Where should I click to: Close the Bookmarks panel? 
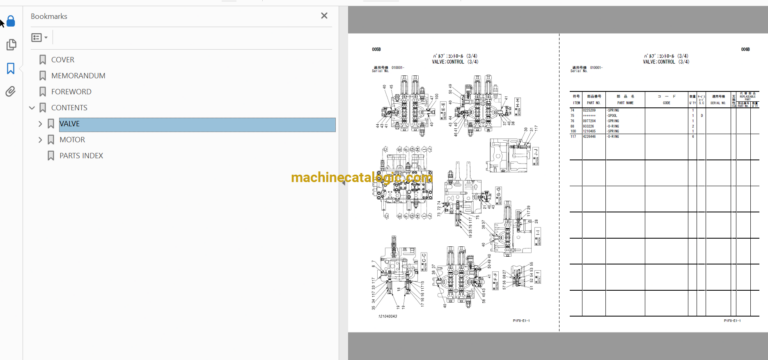point(324,16)
